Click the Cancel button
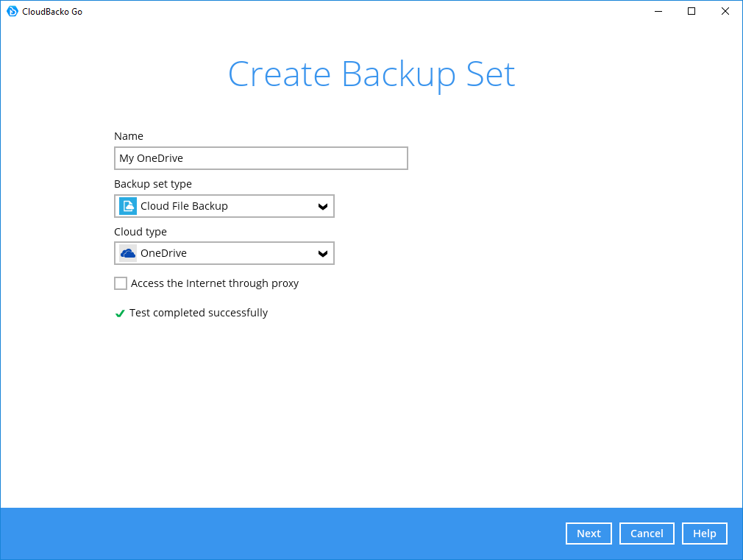 (x=647, y=534)
